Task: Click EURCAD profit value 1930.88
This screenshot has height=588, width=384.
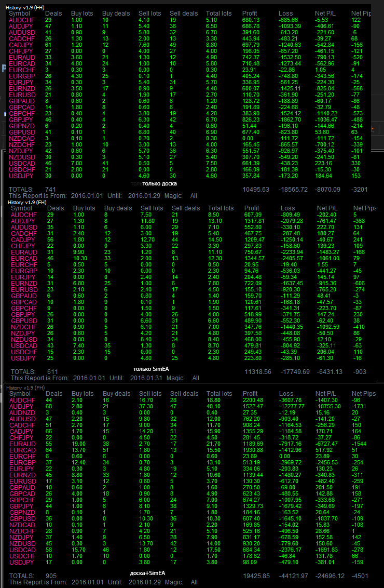Action: 253,450
